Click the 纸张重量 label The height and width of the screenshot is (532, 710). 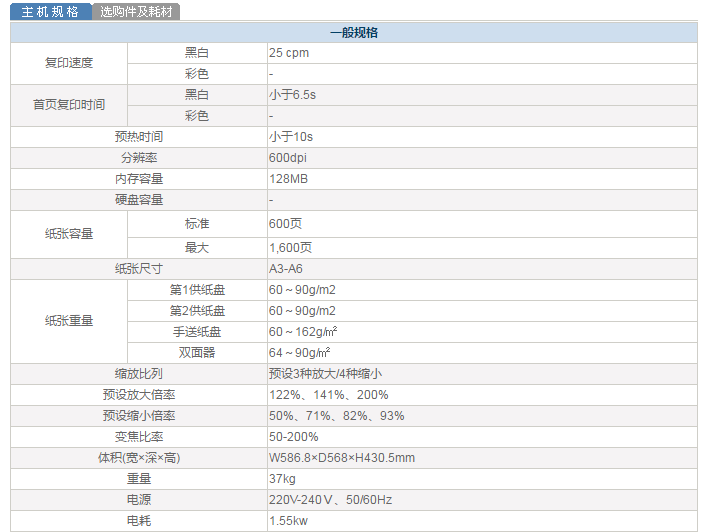69,321
